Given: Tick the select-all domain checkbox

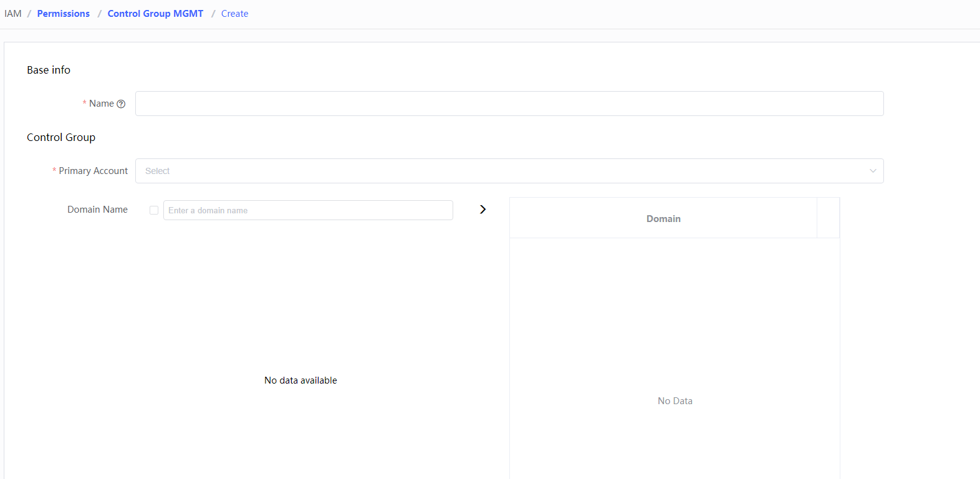Looking at the screenshot, I should click(x=154, y=210).
